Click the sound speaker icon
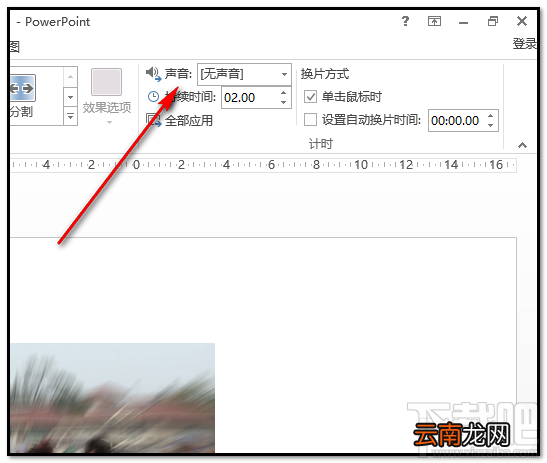Screen dimensions: 547x463 click(x=153, y=74)
